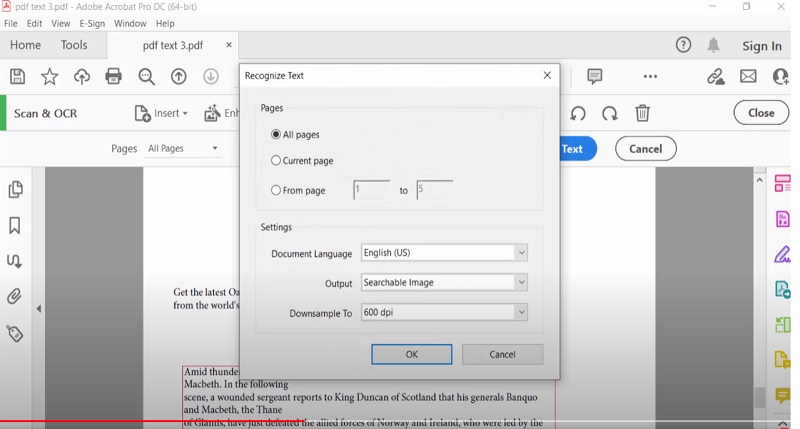Open the three dots more tools menu

(650, 77)
